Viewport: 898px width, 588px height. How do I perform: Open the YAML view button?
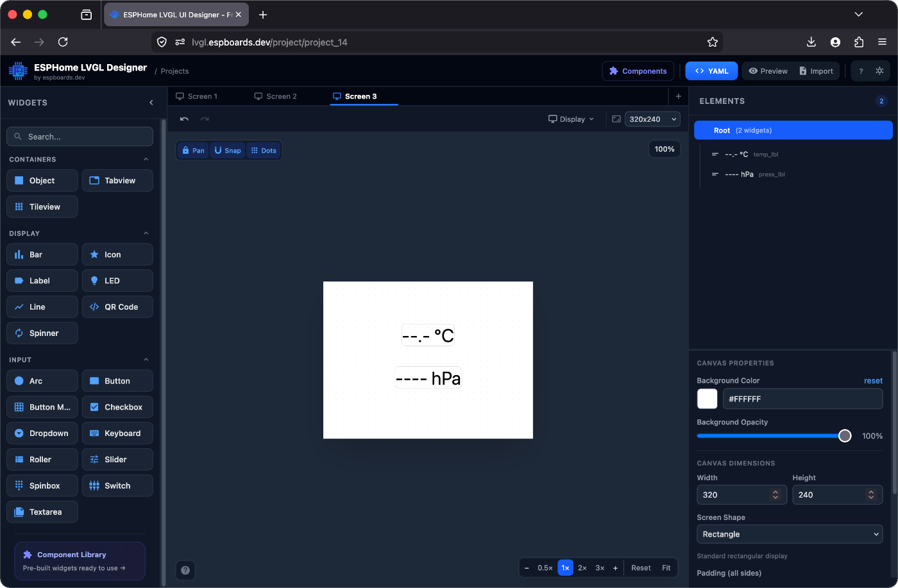tap(711, 71)
